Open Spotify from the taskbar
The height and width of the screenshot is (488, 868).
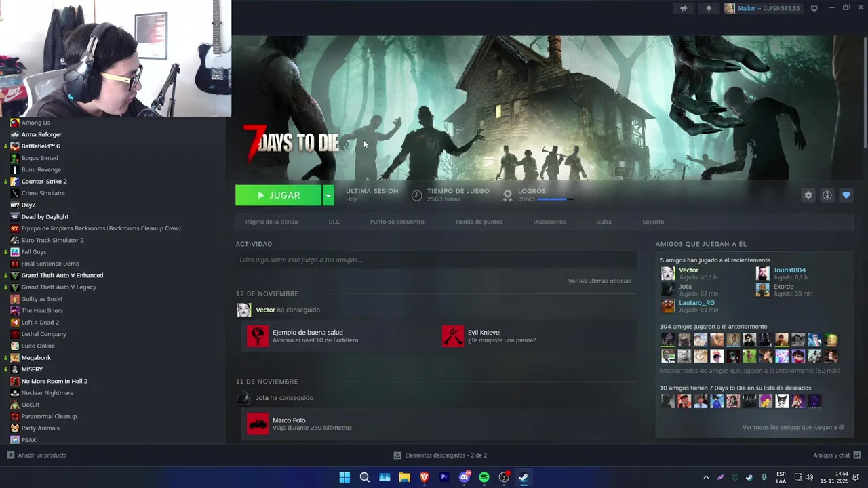(x=484, y=477)
